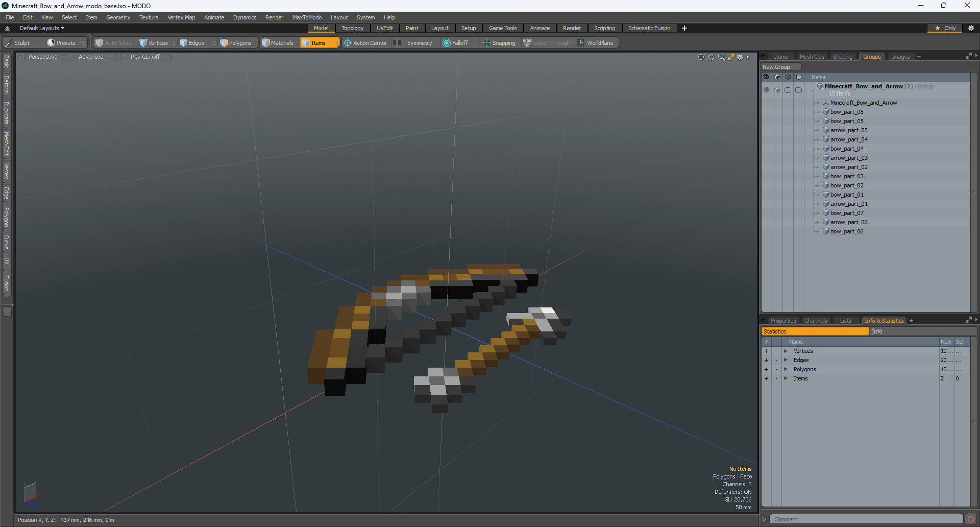The image size is (980, 527).
Task: Toggle Auto Select
Action: pos(114,43)
